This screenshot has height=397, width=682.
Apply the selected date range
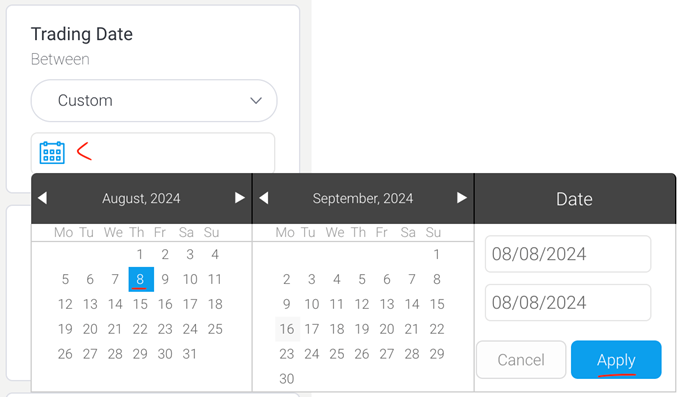click(x=616, y=360)
